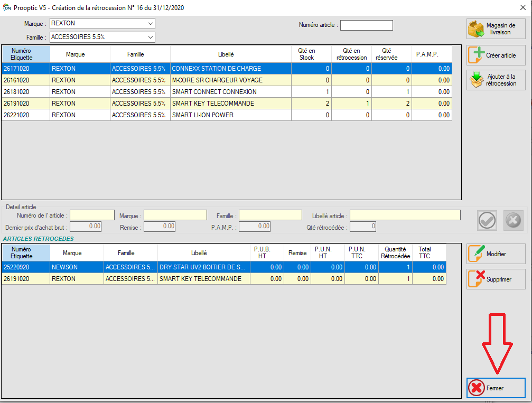532x403 pixels.
Task: Click the red X Supprimer icon
Action: (x=477, y=279)
